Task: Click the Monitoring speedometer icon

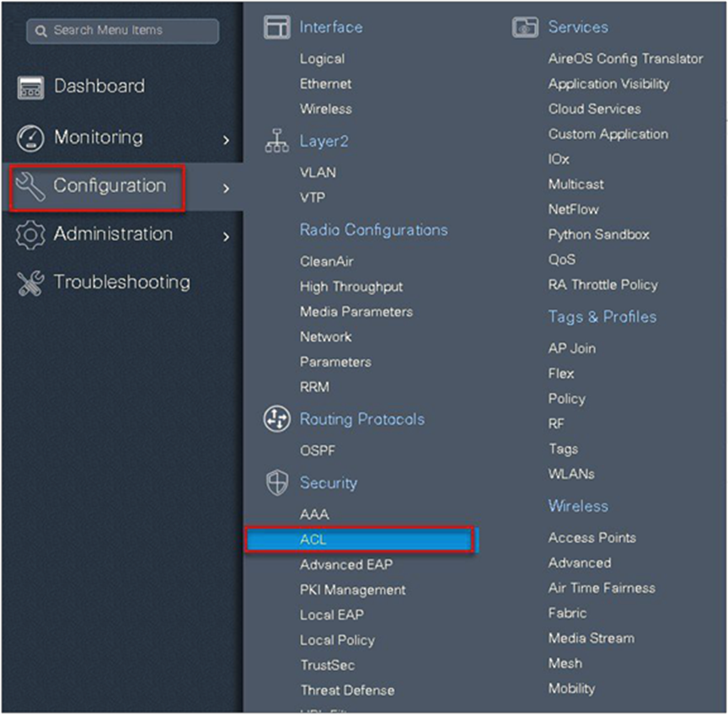Action: (30, 137)
